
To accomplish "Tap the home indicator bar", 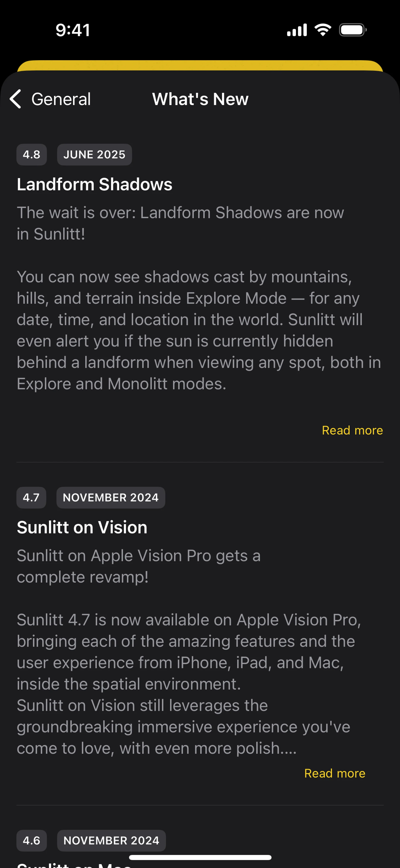I will click(200, 858).
